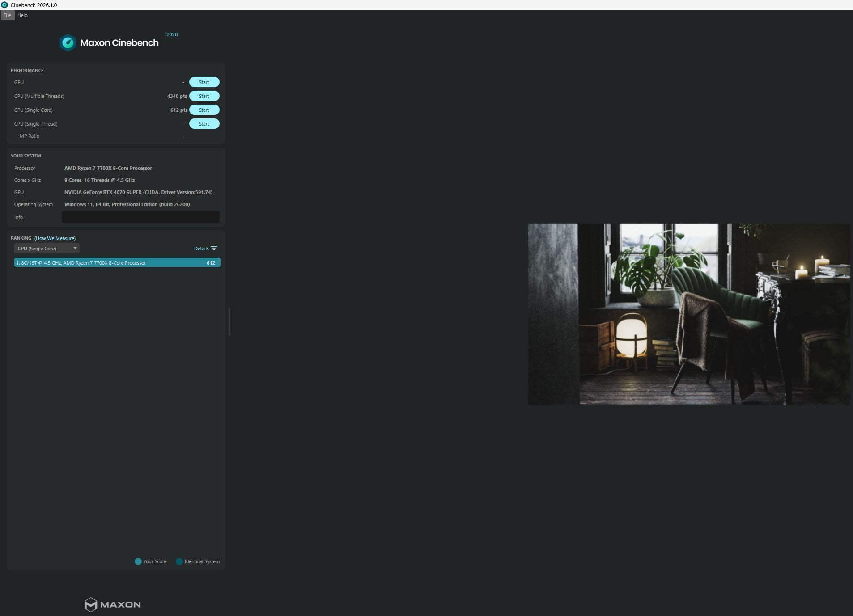Click the AMD Ryzen 7 7700X processor name
Image resolution: width=853 pixels, height=616 pixels.
(x=108, y=168)
